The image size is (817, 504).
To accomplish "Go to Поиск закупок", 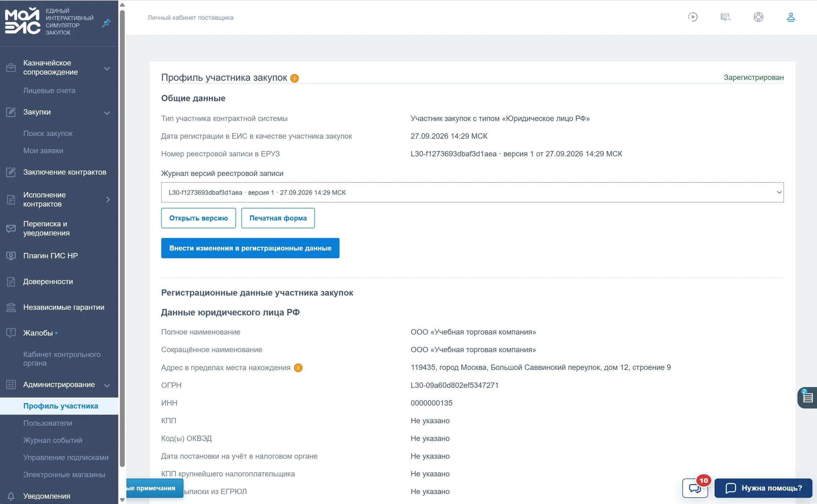I will 48,134.
